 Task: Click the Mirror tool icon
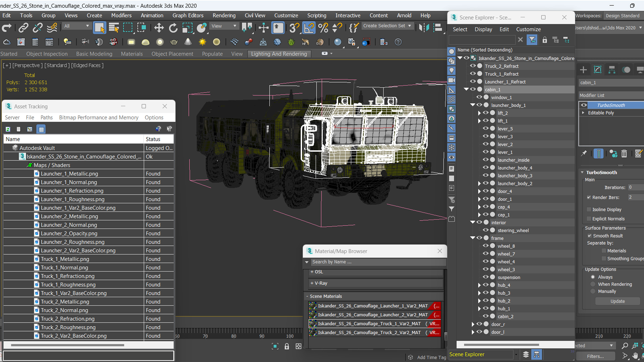(x=424, y=28)
